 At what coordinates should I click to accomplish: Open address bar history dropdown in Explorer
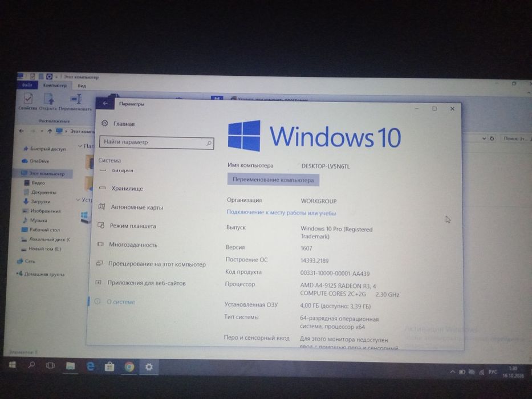click(x=484, y=139)
